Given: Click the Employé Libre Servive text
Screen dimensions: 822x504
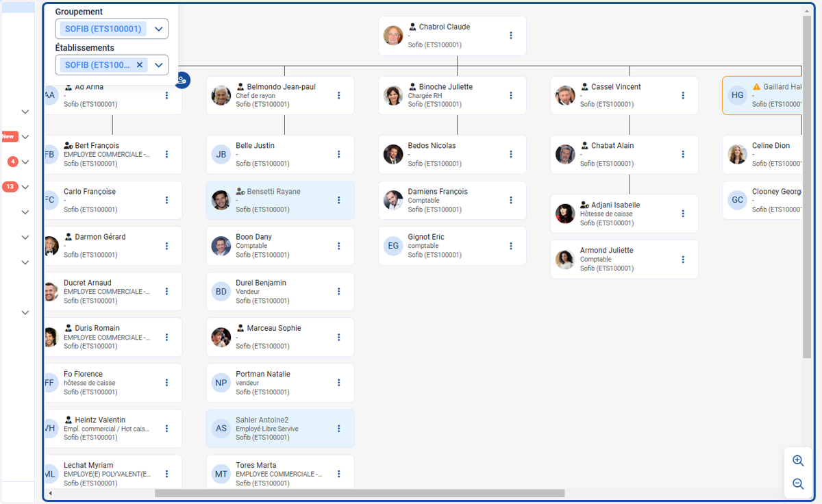Looking at the screenshot, I should pos(267,429).
